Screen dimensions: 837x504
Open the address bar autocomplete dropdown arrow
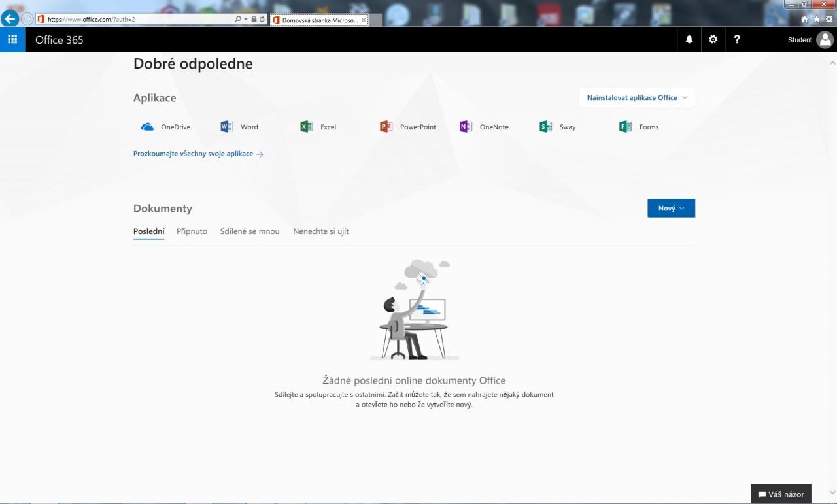point(246,19)
